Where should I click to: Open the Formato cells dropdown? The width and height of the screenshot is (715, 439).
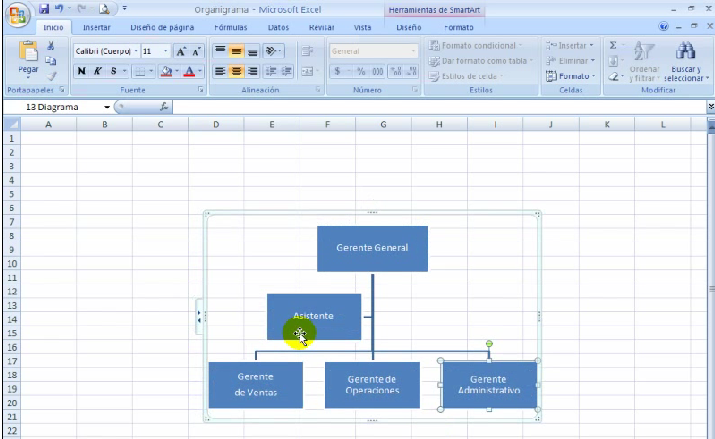pos(570,76)
